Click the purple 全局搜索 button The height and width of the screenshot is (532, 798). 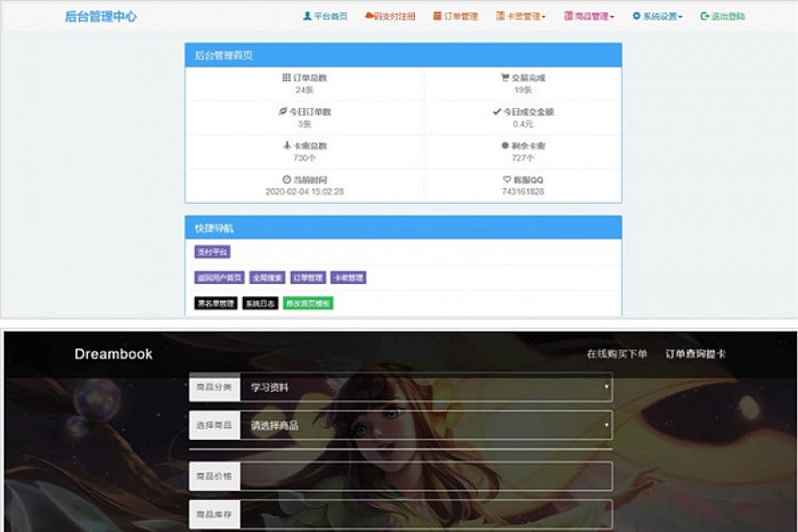(267, 278)
